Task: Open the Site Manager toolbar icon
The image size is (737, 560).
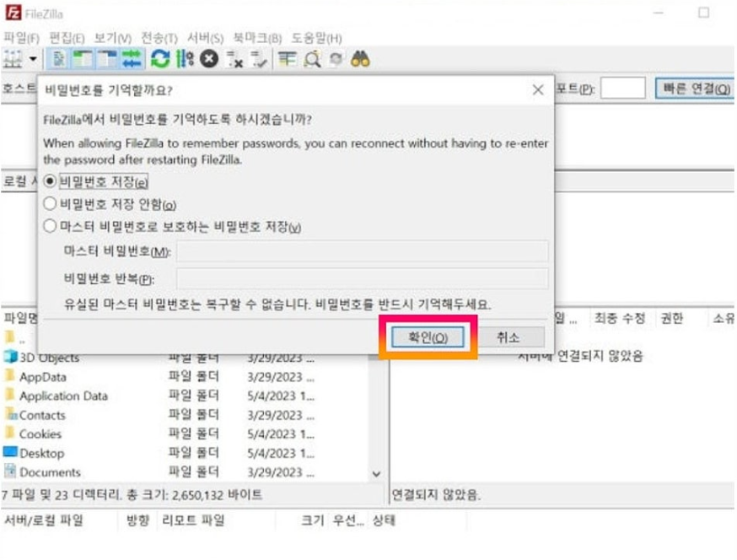Action: [13, 59]
